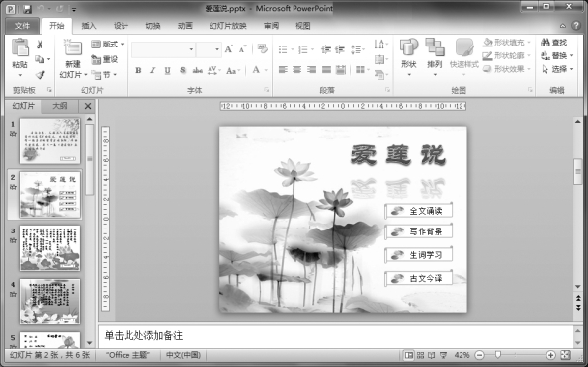The height and width of the screenshot is (367, 588).
Task: Click the 古文今译 button on slide
Action: [x=418, y=278]
